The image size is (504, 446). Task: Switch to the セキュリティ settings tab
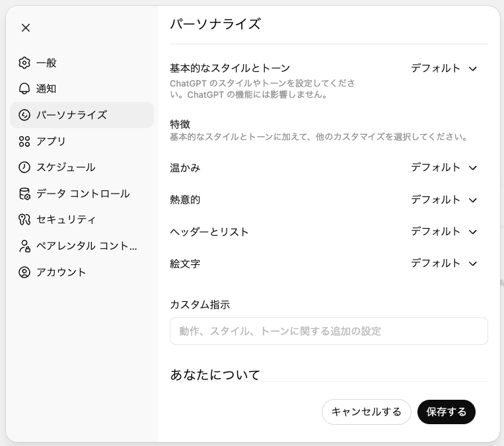(x=66, y=219)
